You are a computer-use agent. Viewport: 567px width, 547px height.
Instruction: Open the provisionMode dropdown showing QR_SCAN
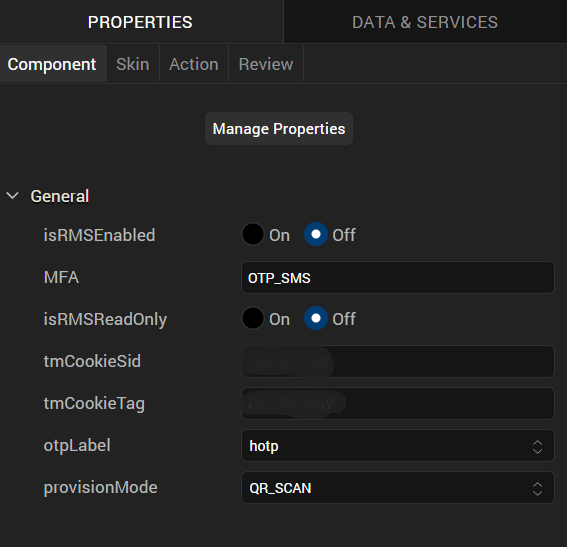pyautogui.click(x=398, y=487)
